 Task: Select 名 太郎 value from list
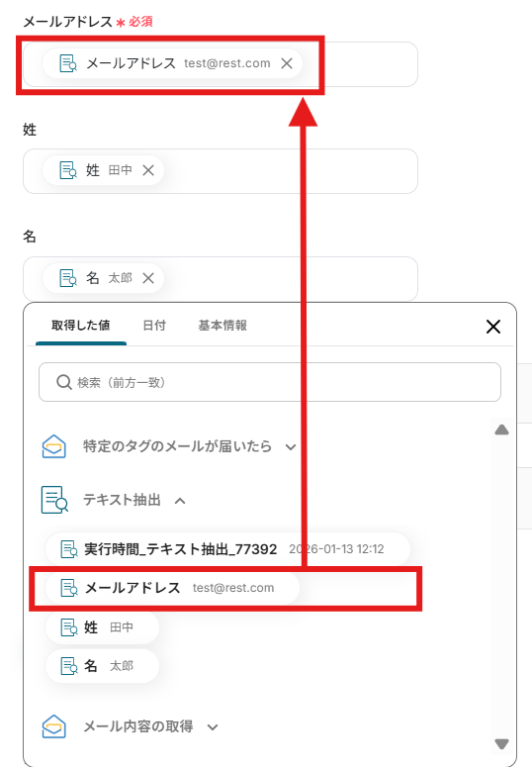point(102,666)
